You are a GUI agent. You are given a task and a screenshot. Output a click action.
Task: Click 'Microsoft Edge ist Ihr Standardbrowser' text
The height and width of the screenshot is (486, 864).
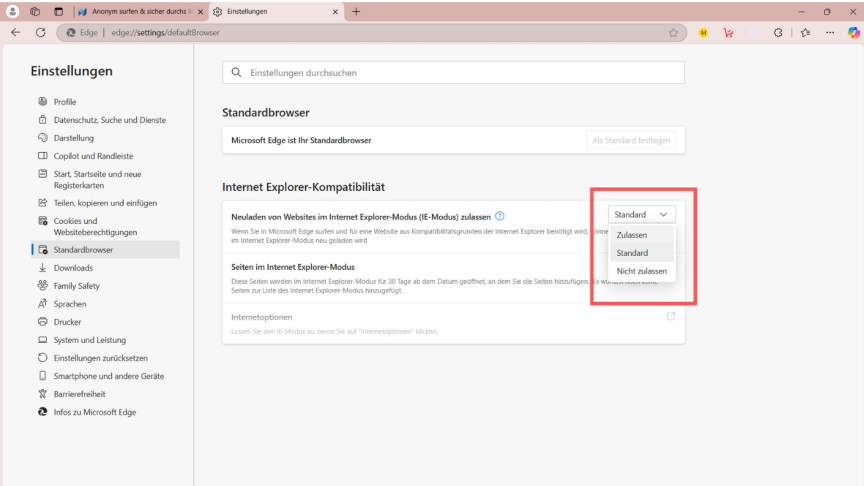(x=301, y=140)
